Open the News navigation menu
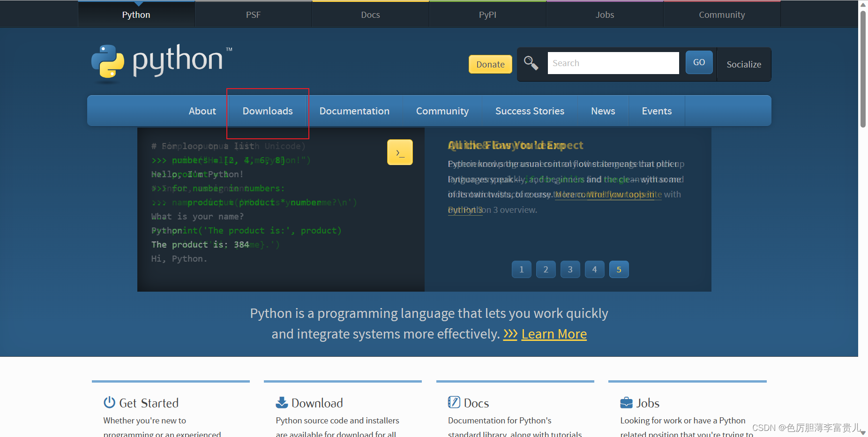The width and height of the screenshot is (868, 437). coord(603,111)
